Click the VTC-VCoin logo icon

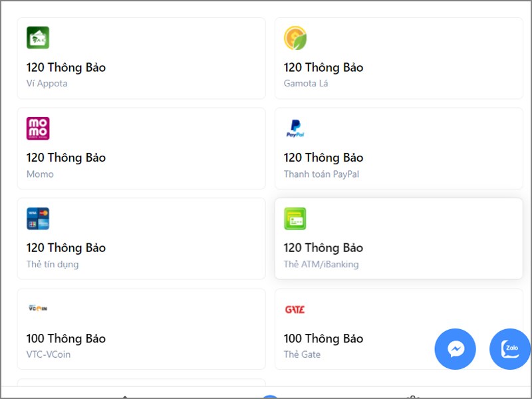(x=38, y=309)
